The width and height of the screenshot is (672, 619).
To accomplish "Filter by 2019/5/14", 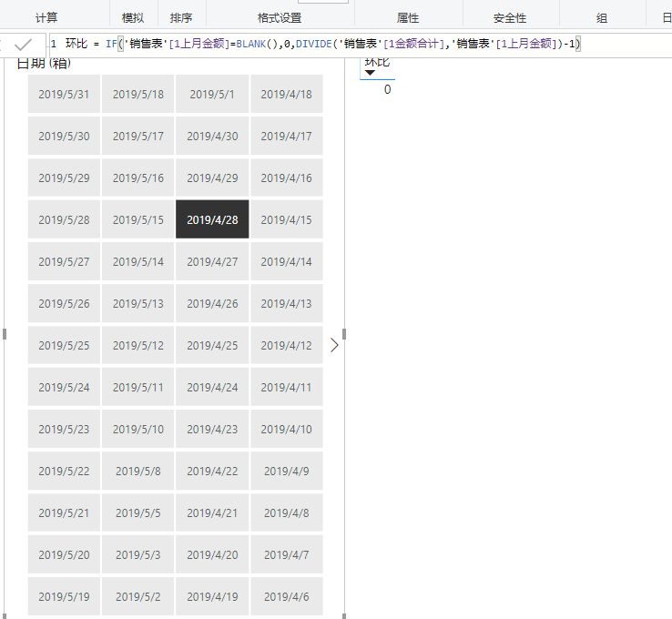I will (x=138, y=261).
